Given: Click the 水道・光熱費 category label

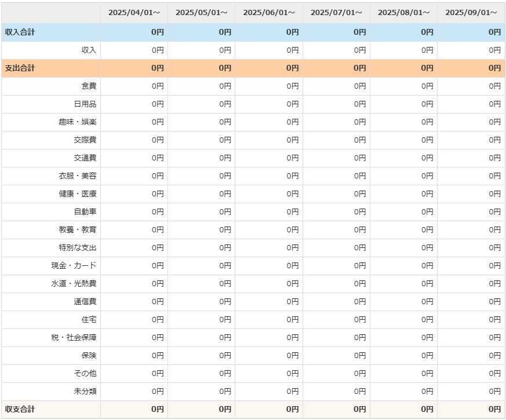Looking at the screenshot, I should click(x=74, y=284).
